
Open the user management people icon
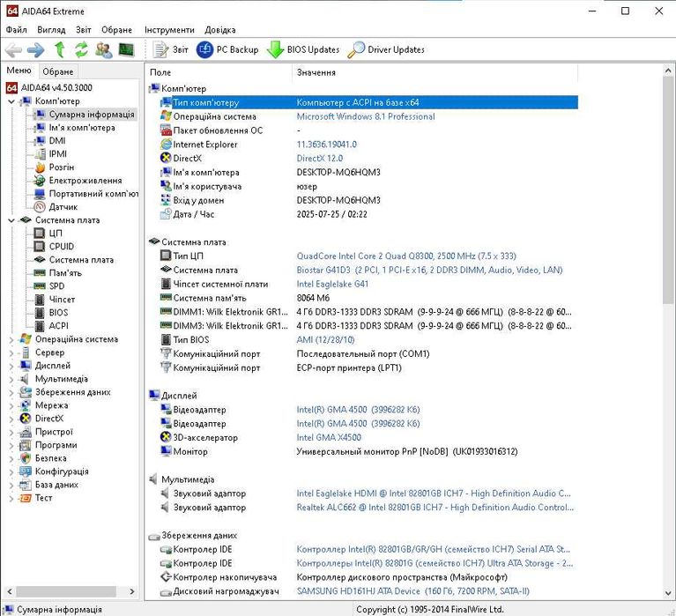(104, 49)
